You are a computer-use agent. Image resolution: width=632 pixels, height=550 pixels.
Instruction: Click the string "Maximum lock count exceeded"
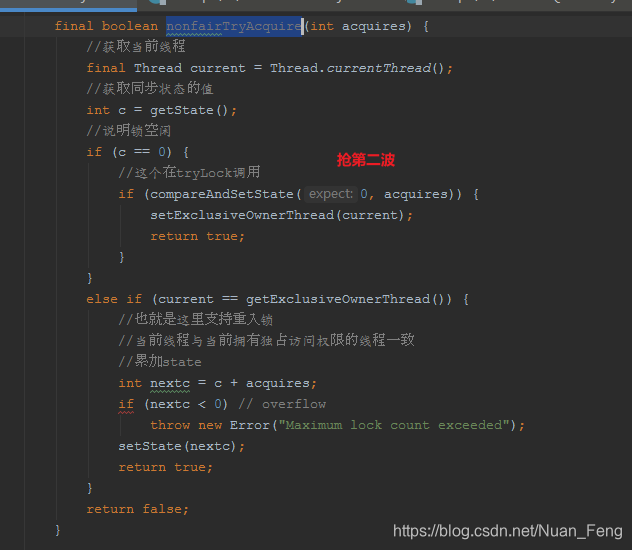tap(394, 425)
